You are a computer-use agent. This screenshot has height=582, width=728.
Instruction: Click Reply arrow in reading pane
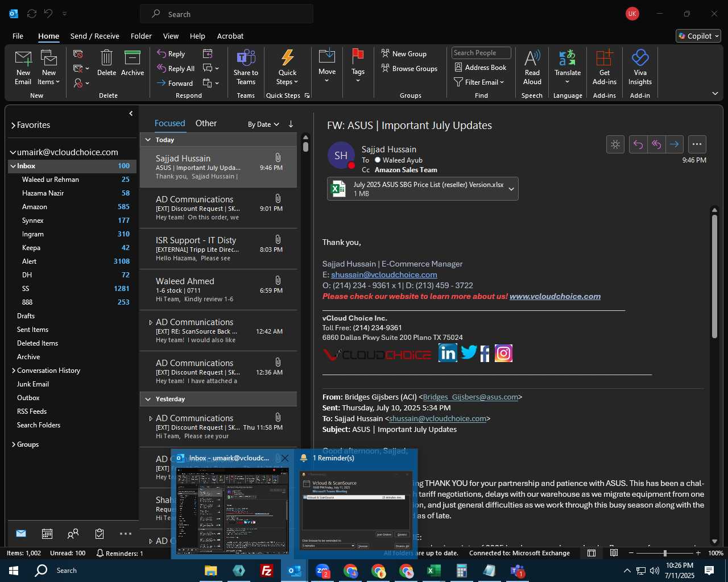[x=638, y=144]
